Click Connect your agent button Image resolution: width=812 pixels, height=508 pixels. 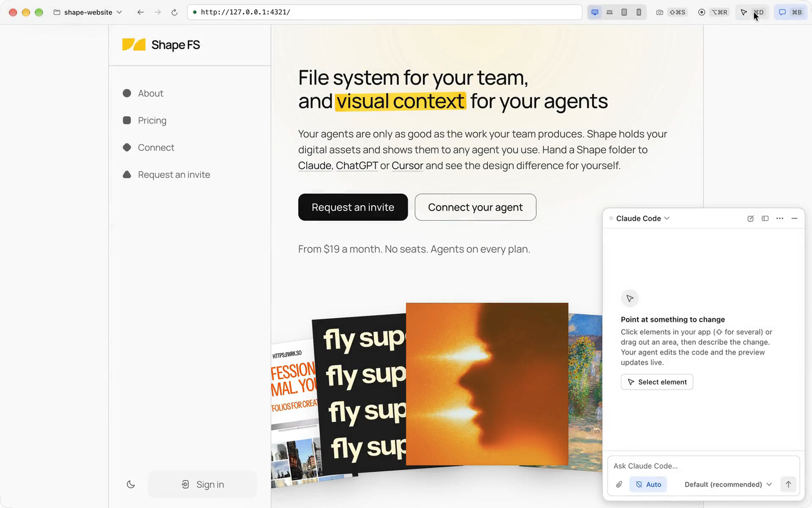coord(475,207)
